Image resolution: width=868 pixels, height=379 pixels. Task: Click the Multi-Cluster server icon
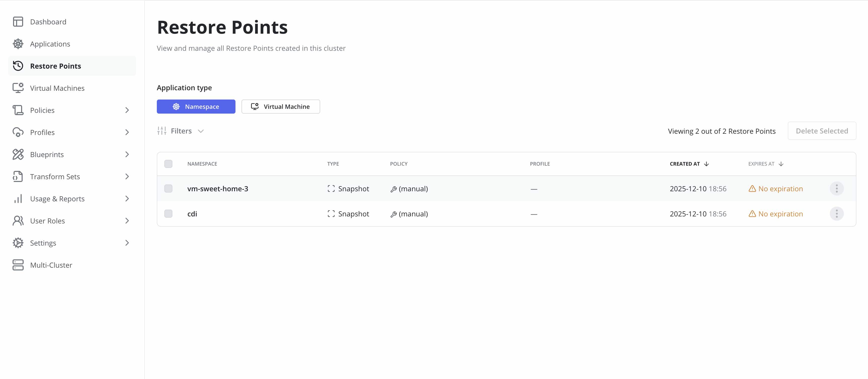(18, 265)
